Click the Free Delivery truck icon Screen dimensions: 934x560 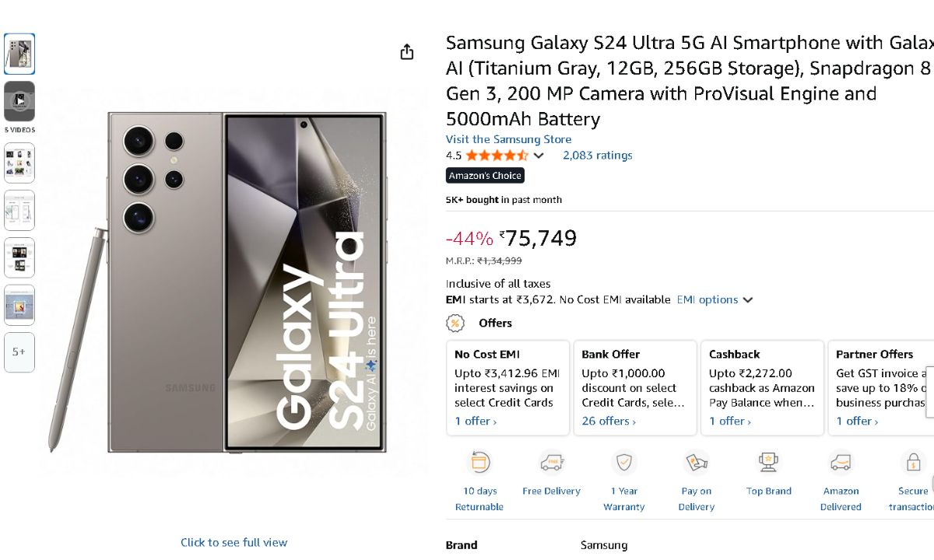[551, 463]
